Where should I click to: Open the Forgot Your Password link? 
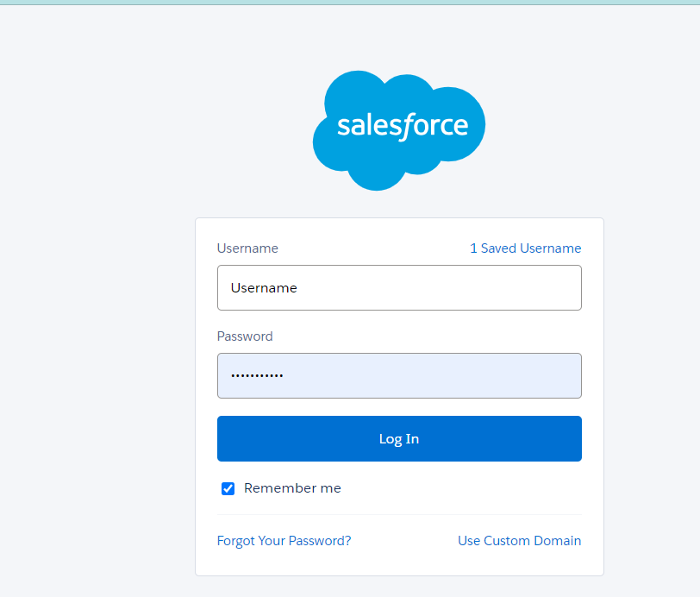[284, 541]
